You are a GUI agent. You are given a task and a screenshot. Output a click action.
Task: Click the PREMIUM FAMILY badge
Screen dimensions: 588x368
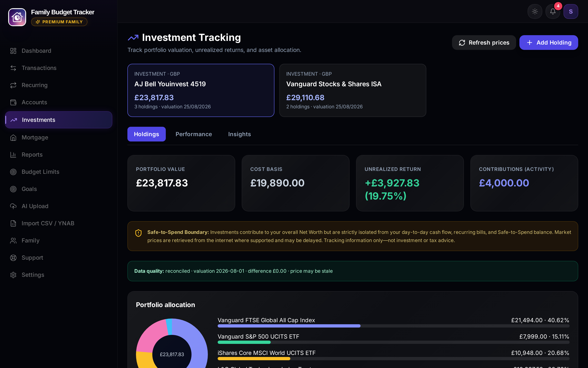coord(59,22)
